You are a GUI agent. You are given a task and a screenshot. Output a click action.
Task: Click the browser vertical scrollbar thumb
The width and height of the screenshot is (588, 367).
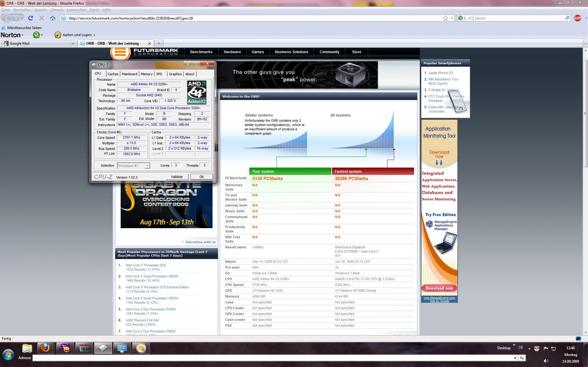coord(585,113)
